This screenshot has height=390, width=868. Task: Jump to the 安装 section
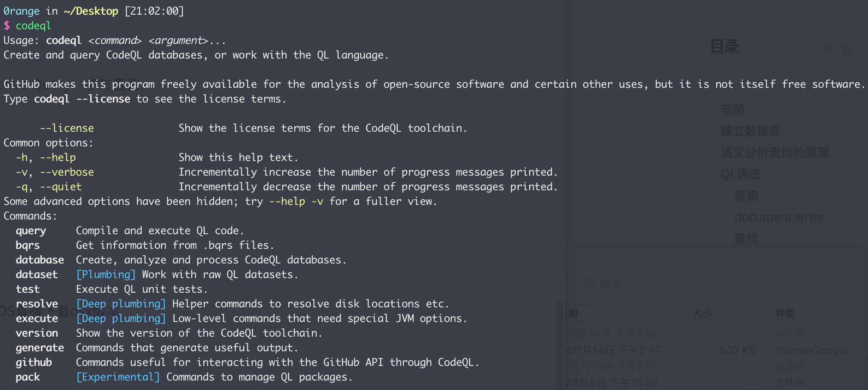pyautogui.click(x=733, y=109)
